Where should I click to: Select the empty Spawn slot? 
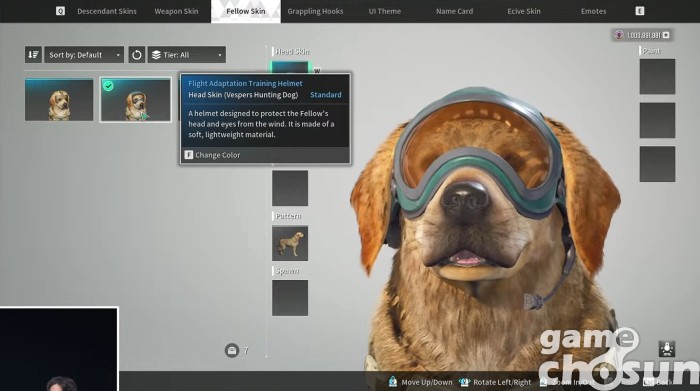pyautogui.click(x=290, y=298)
